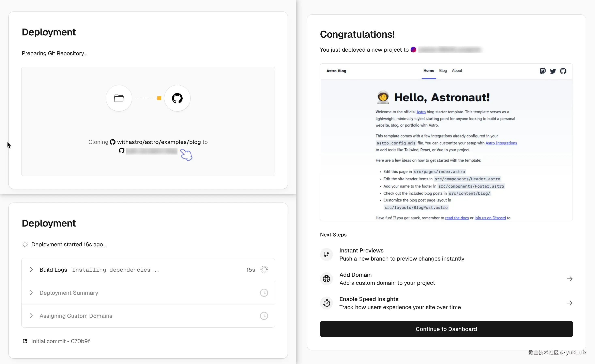Click the src/components/Footer.astro code snippet
595x364 pixels.
471,186
